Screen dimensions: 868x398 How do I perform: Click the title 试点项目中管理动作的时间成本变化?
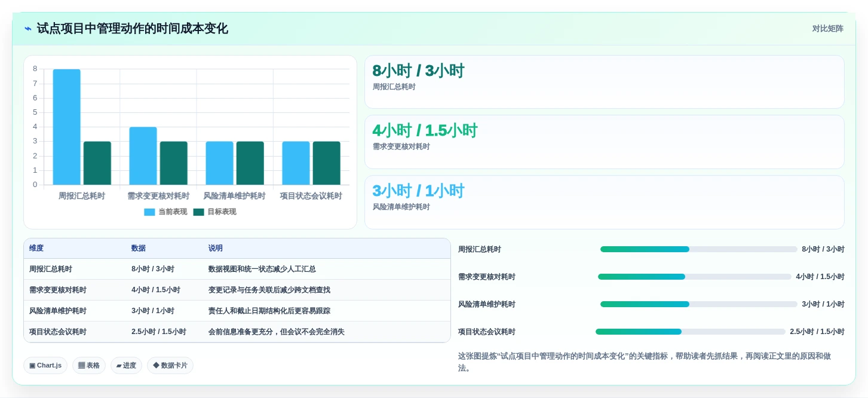[133, 29]
